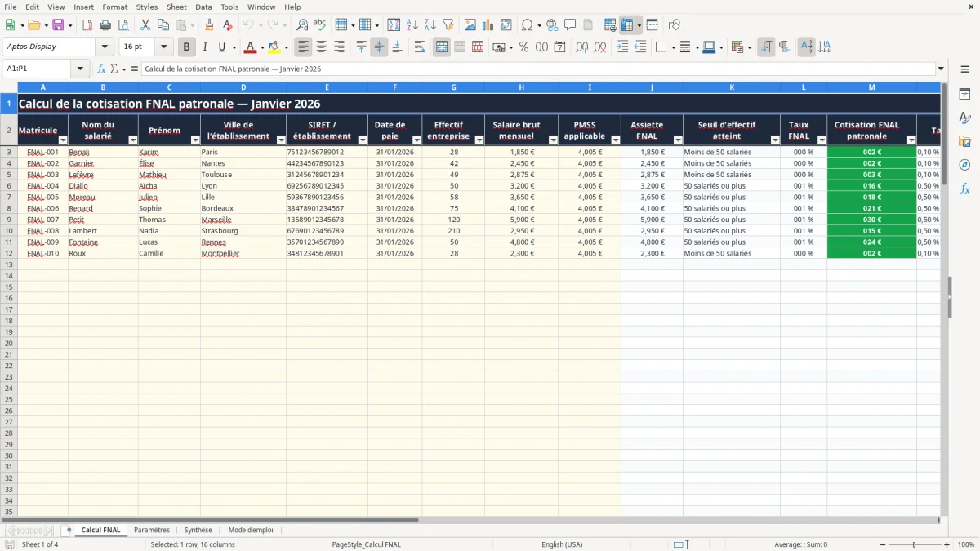Click English (USA) language in status bar

562,544
